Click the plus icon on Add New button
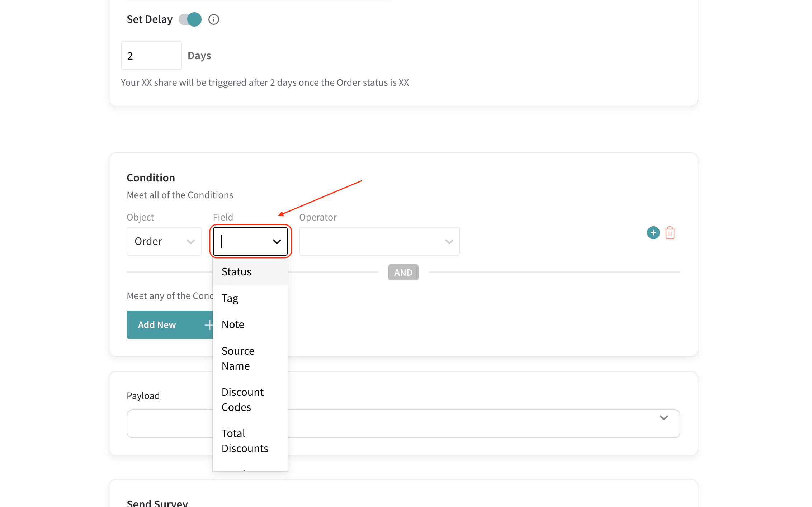Image resolution: width=812 pixels, height=507 pixels. (209, 325)
